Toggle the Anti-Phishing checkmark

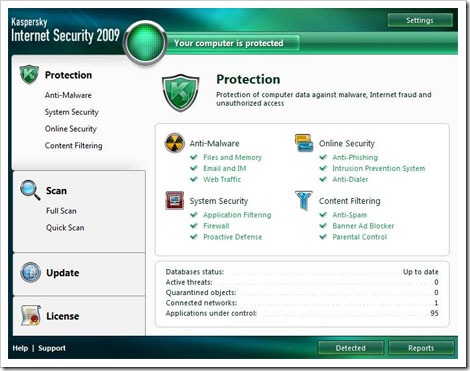[x=323, y=157]
